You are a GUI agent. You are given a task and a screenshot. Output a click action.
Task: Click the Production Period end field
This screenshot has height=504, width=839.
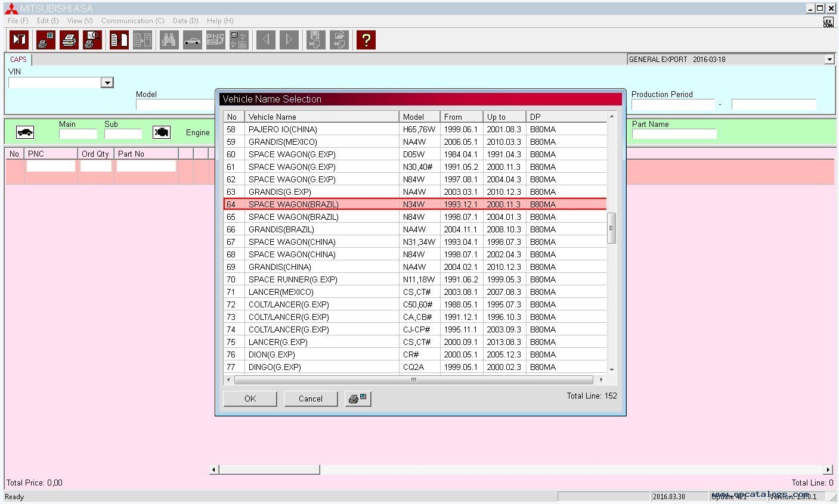pos(774,104)
